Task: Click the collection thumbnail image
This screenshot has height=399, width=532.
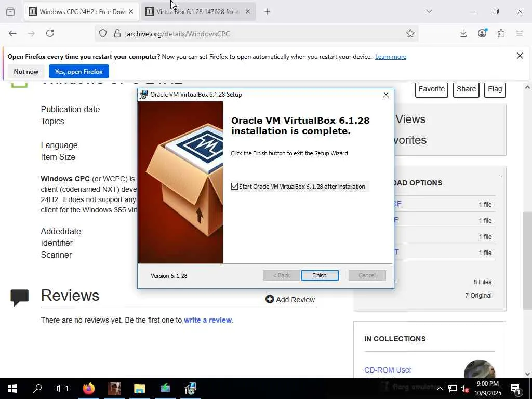Action: (479, 369)
